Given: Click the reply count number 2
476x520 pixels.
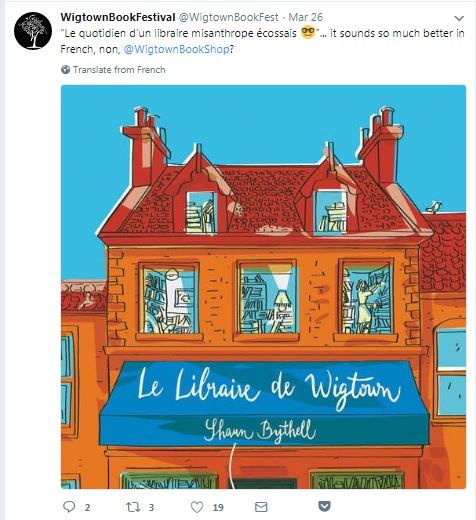Looking at the screenshot, I should point(87,508).
